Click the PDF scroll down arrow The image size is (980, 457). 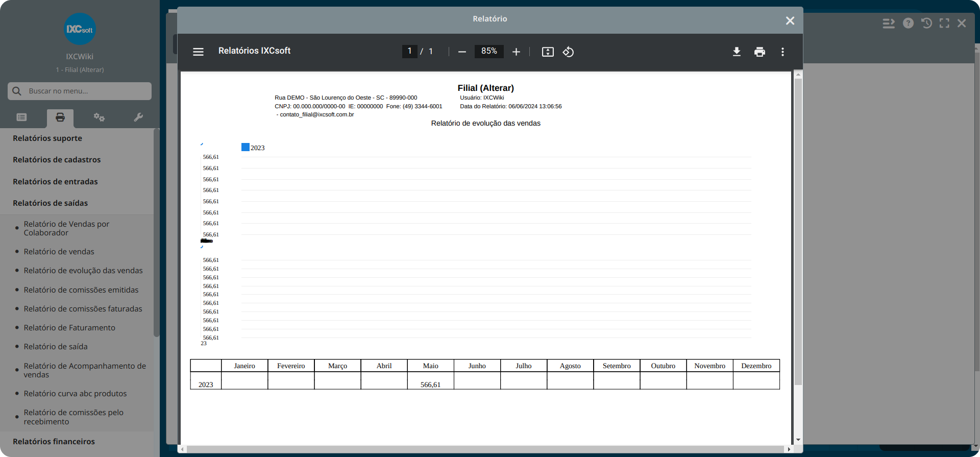(x=798, y=440)
